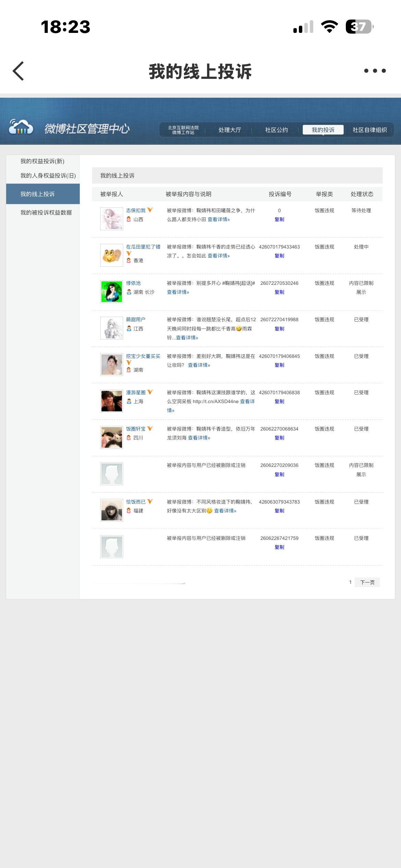Screen dimensions: 401x868
Task: Select 我的投诉 tab
Action: point(323,130)
